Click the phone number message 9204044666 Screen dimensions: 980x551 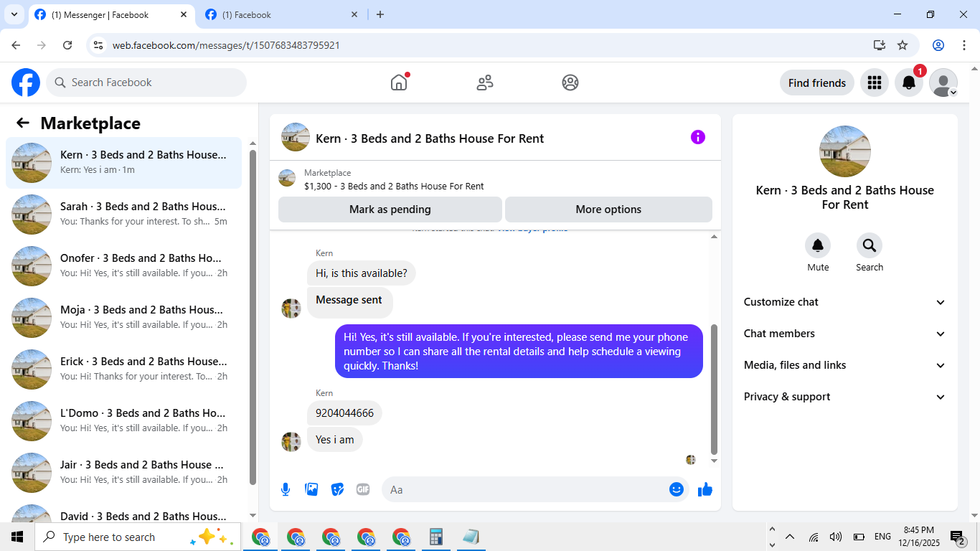(344, 413)
